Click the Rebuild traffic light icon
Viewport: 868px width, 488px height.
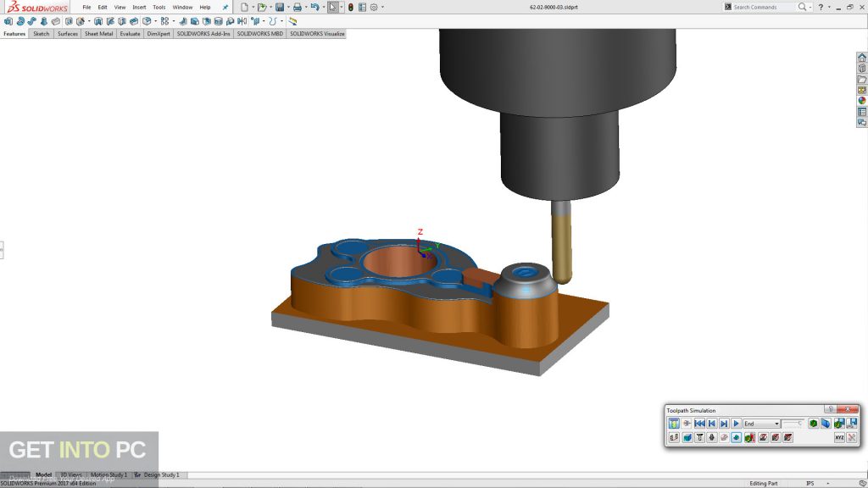click(x=350, y=7)
